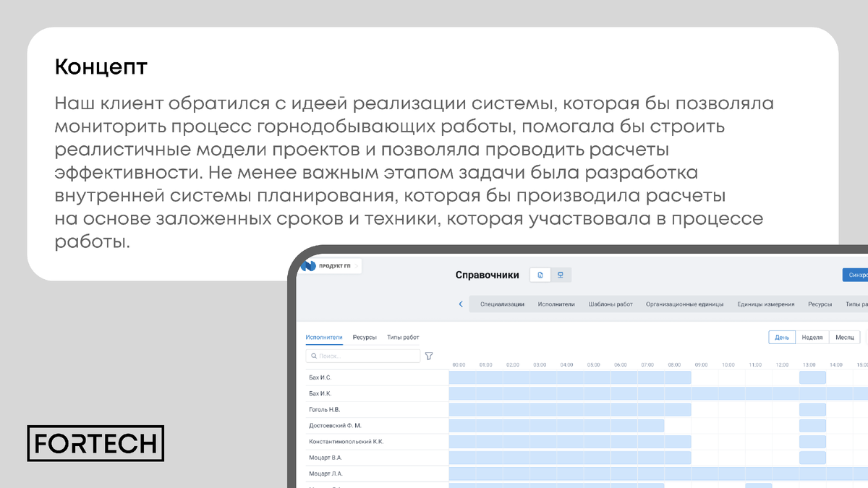Open the Шаблоны работ tab
The width and height of the screenshot is (868, 488).
610,304
